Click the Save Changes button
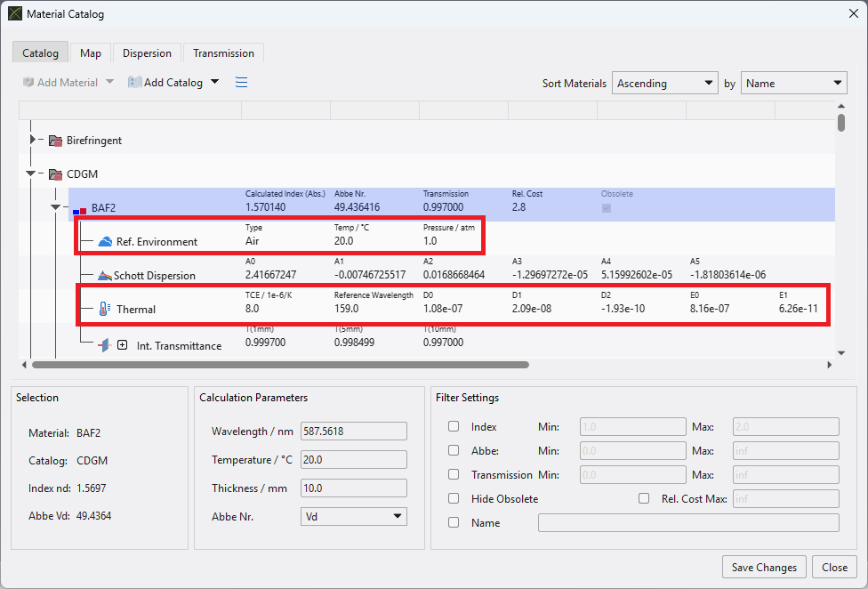This screenshot has width=868, height=589. (764, 568)
